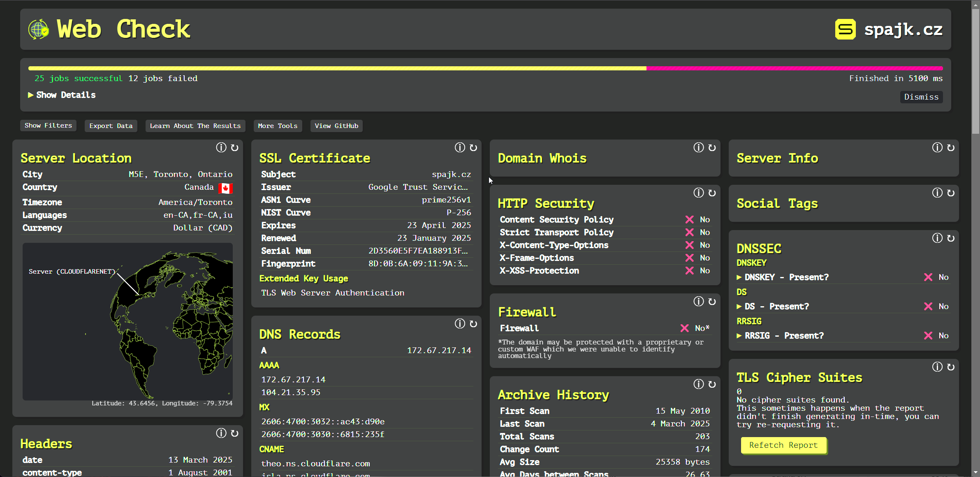Click Timezone value America/Toronto
The height and width of the screenshot is (477, 980).
coord(195,202)
